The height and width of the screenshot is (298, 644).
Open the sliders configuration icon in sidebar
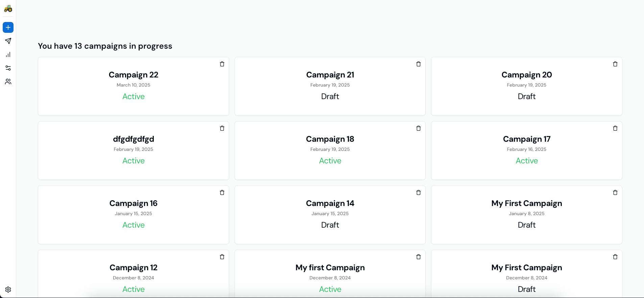(8, 68)
